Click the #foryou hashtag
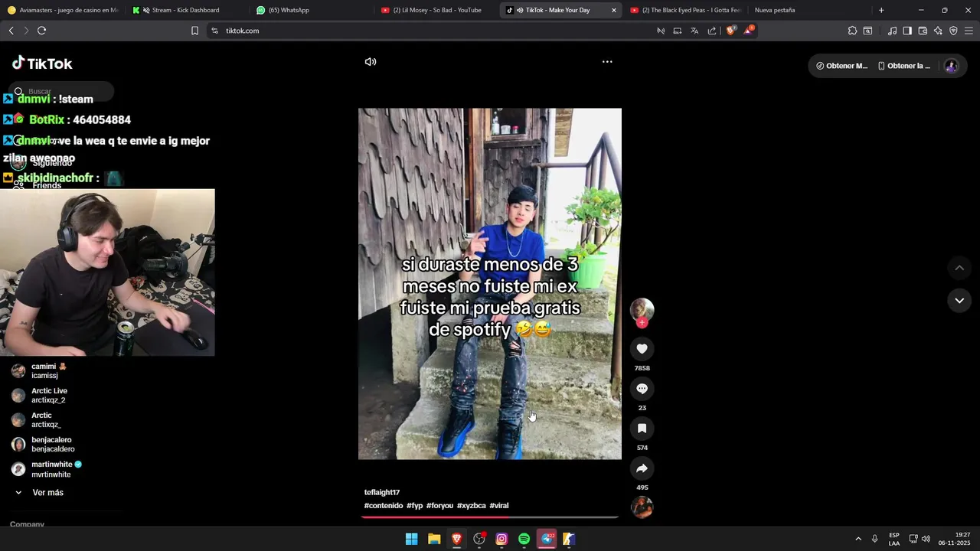 [x=439, y=506]
